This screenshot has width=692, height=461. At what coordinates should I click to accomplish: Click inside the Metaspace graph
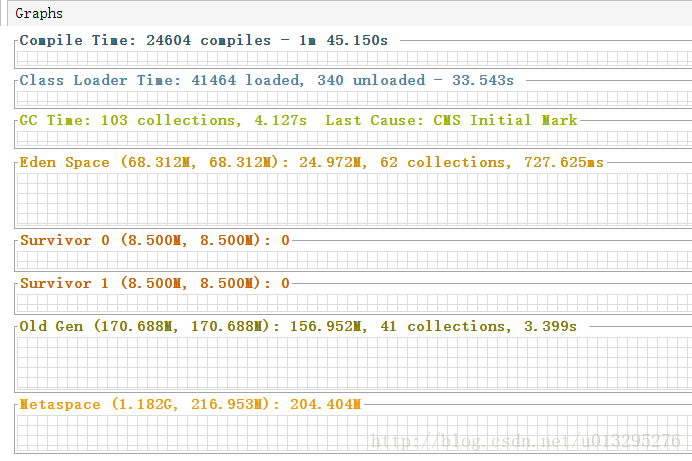pos(354,433)
